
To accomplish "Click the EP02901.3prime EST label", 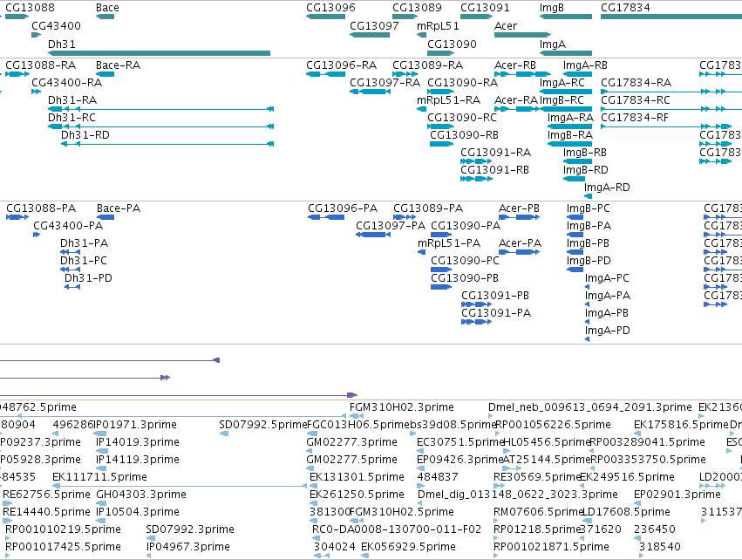I will click(x=677, y=495).
